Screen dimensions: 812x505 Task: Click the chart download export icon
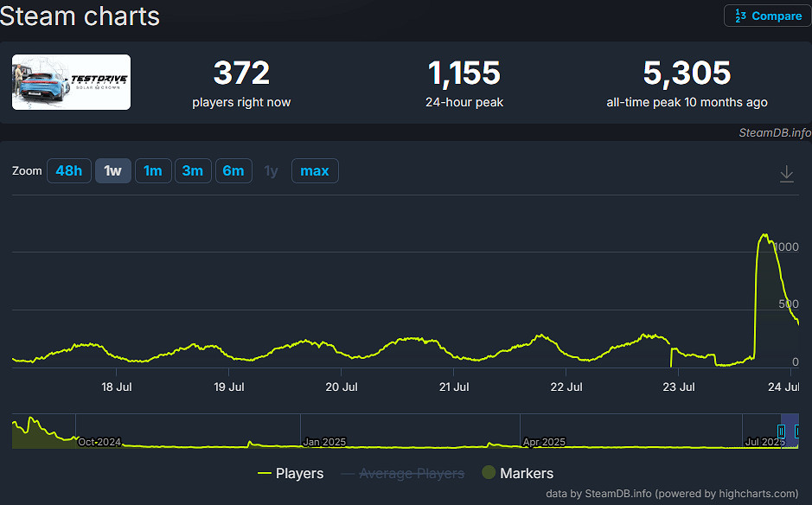787,173
